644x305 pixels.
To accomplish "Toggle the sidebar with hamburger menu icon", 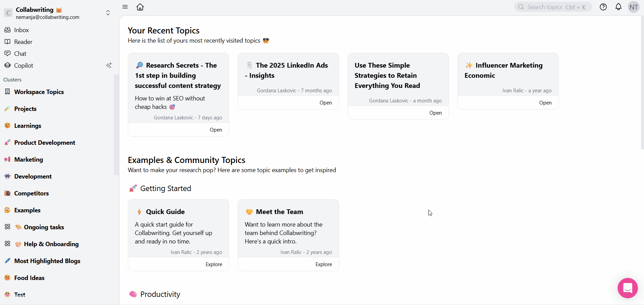I will [125, 7].
